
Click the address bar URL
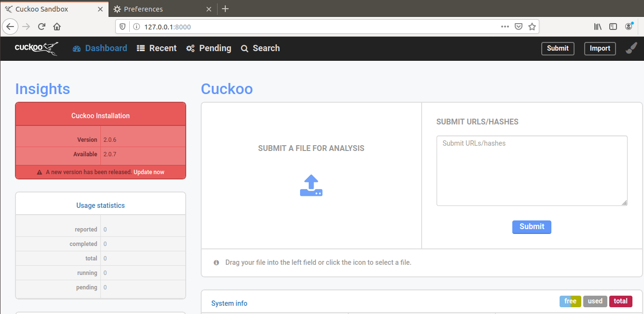pyautogui.click(x=167, y=27)
